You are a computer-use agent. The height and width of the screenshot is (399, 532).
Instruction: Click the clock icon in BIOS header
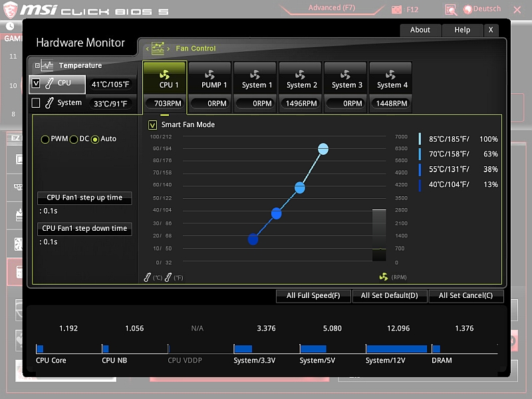tap(10, 26)
